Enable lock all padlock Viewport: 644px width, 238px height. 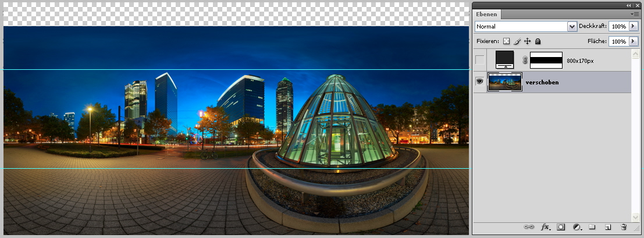[538, 41]
